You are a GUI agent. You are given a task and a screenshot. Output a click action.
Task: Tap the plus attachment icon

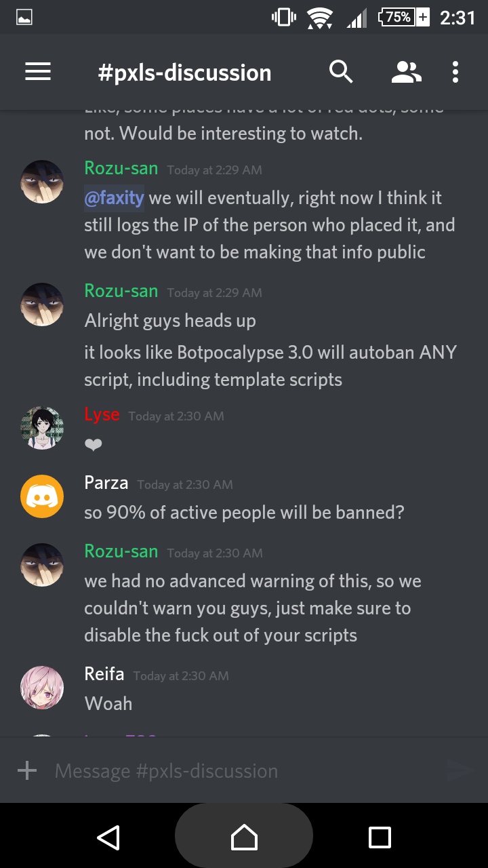[x=27, y=770]
